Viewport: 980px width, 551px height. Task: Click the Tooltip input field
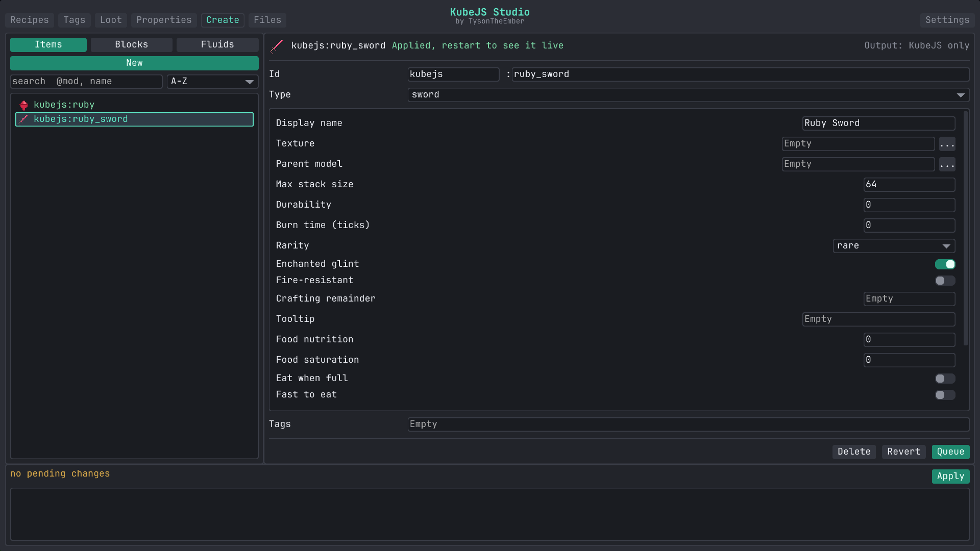point(878,319)
